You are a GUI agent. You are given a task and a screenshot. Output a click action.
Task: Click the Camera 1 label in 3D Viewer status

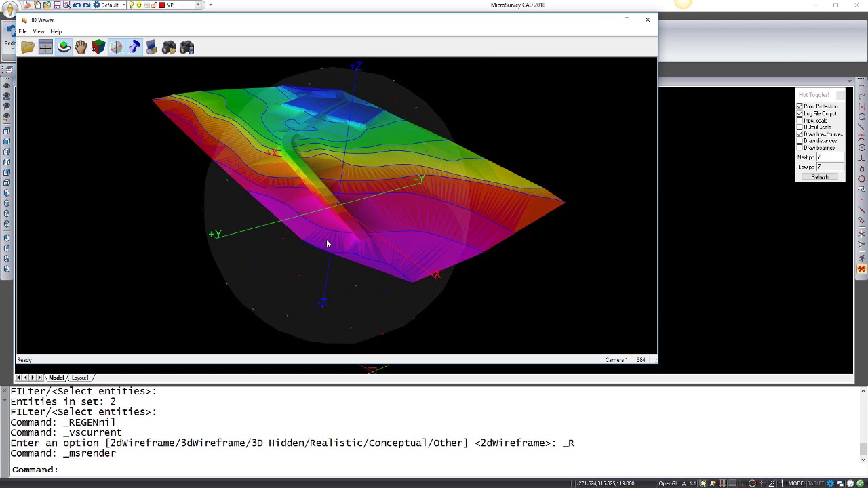(616, 360)
